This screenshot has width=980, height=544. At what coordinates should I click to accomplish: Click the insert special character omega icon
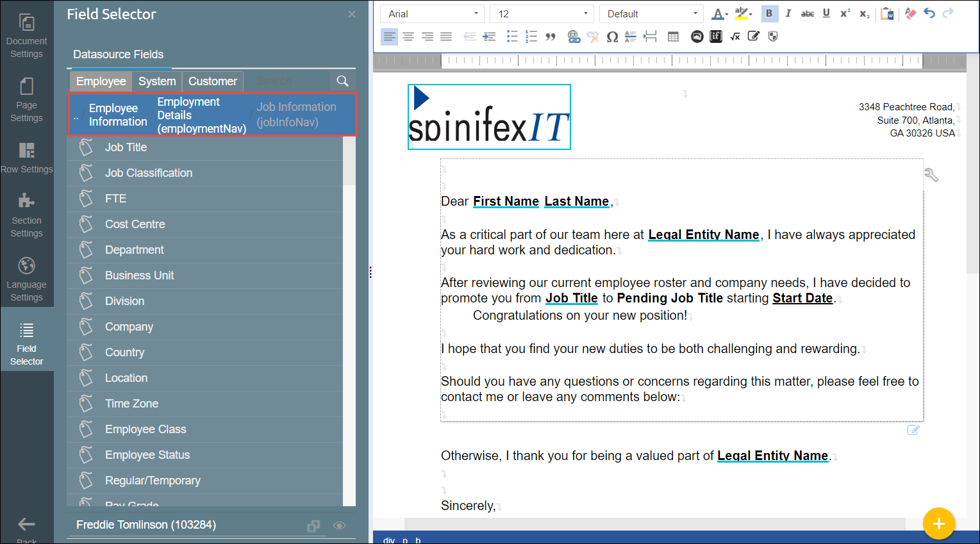pyautogui.click(x=612, y=37)
